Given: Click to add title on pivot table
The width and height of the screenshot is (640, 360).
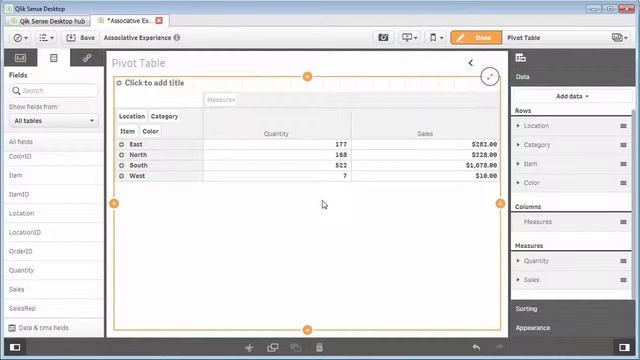Looking at the screenshot, I should (154, 83).
